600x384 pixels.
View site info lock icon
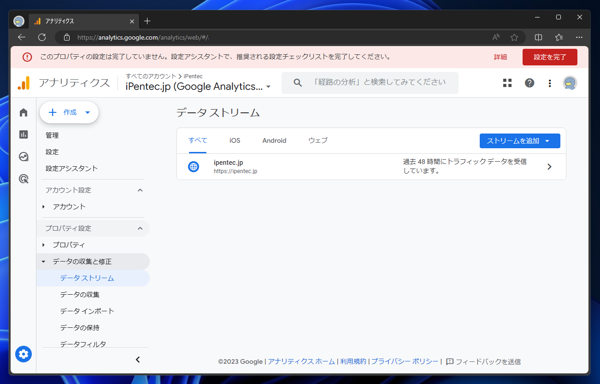pyautogui.click(x=67, y=37)
